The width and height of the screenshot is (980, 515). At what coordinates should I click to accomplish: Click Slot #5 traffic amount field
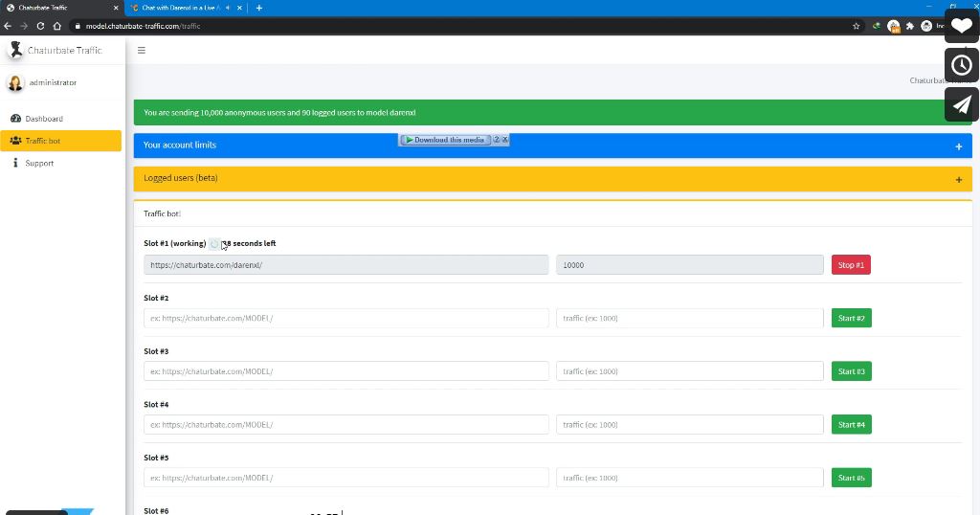click(689, 478)
